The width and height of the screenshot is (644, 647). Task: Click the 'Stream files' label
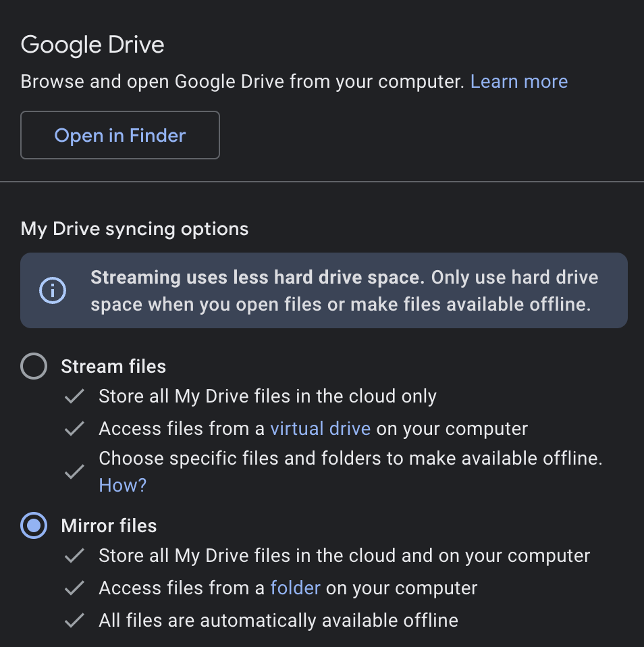[113, 367]
